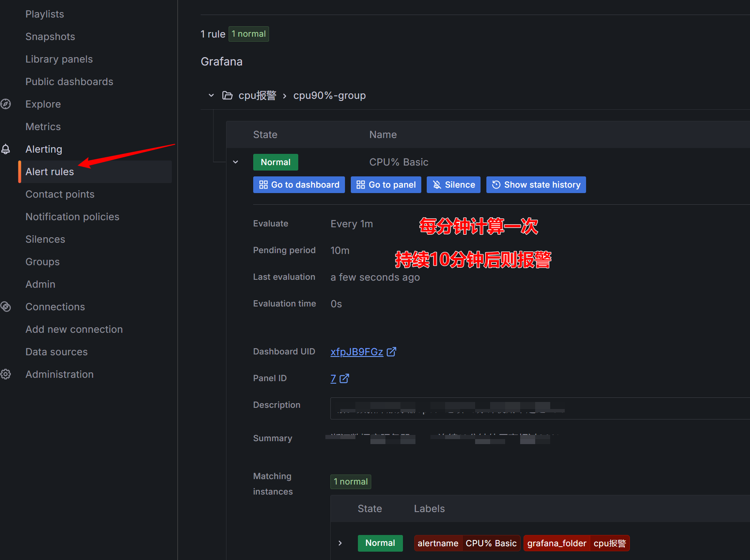Open external link icon beside Panel ID 7
The width and height of the screenshot is (750, 560).
(344, 379)
